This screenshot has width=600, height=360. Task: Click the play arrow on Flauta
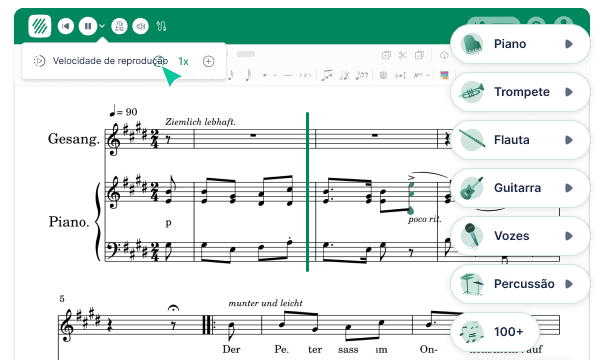point(569,140)
